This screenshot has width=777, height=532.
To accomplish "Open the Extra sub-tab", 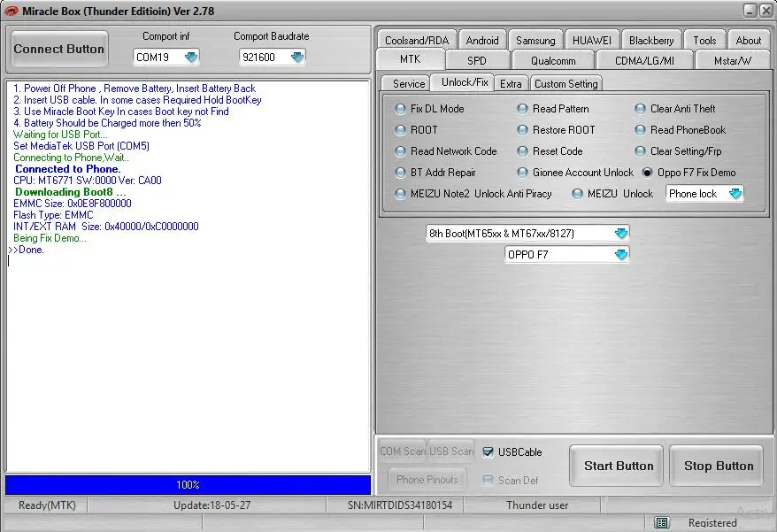I will tap(511, 83).
